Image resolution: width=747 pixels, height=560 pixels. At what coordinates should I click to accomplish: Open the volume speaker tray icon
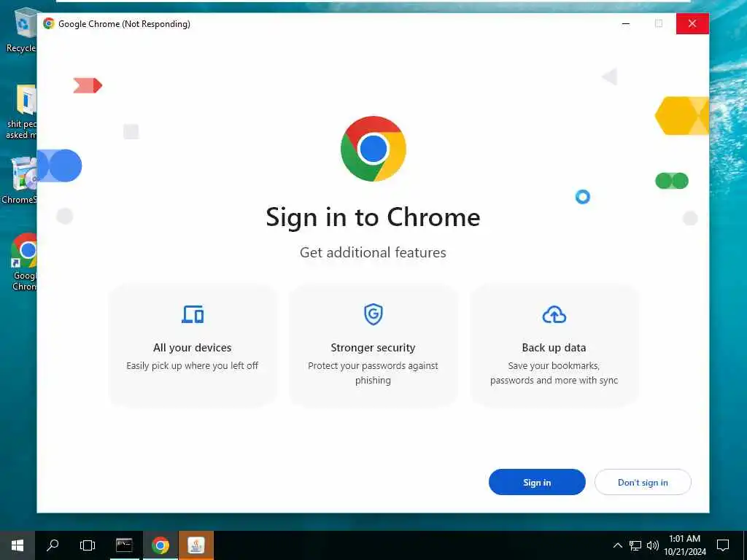pyautogui.click(x=653, y=545)
